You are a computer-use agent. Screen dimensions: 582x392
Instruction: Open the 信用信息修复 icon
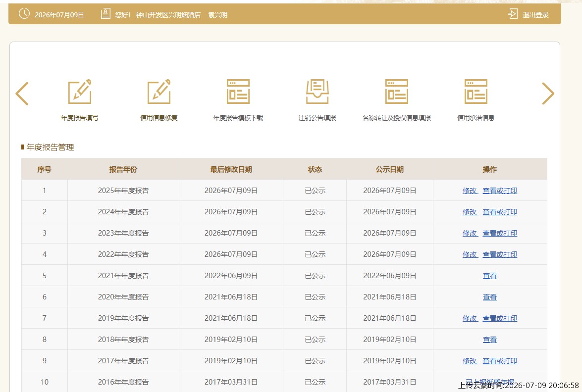[x=159, y=92]
